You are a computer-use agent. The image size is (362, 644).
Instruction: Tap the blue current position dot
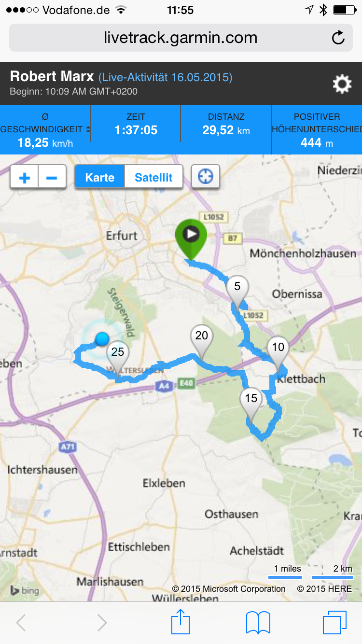(x=101, y=339)
